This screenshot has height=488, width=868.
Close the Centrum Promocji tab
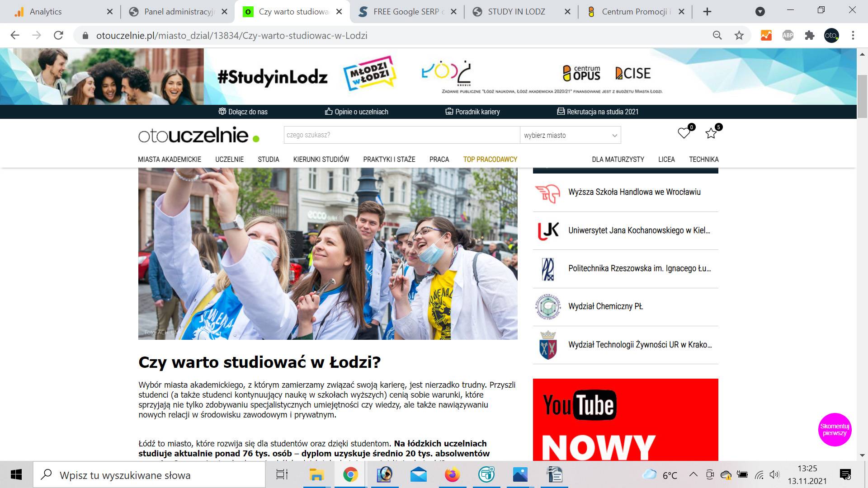click(x=682, y=12)
